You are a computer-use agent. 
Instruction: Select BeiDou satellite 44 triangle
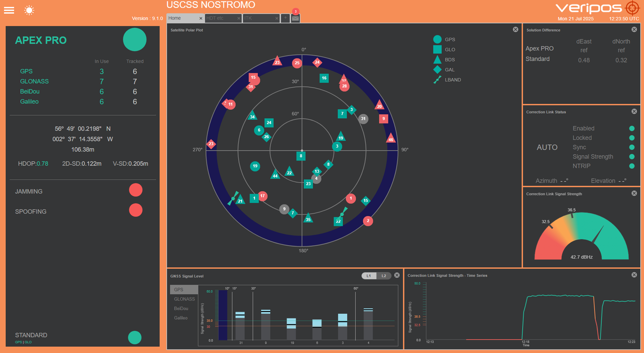point(275,174)
